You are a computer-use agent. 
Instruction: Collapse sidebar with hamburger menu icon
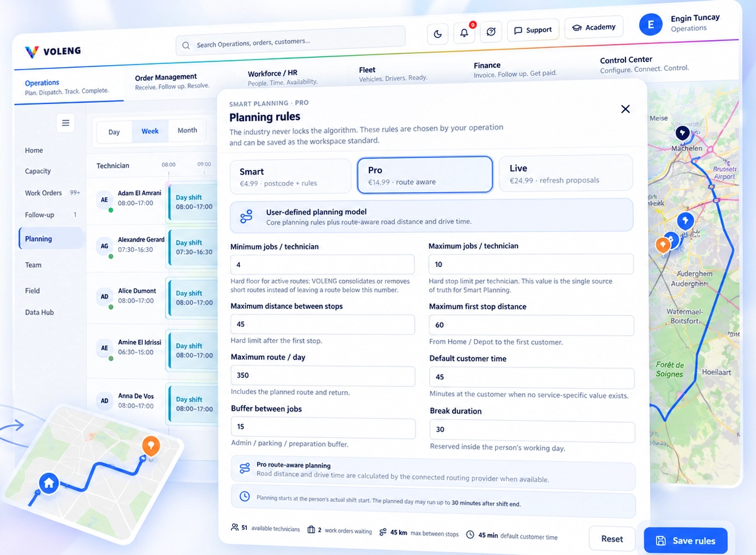click(65, 122)
